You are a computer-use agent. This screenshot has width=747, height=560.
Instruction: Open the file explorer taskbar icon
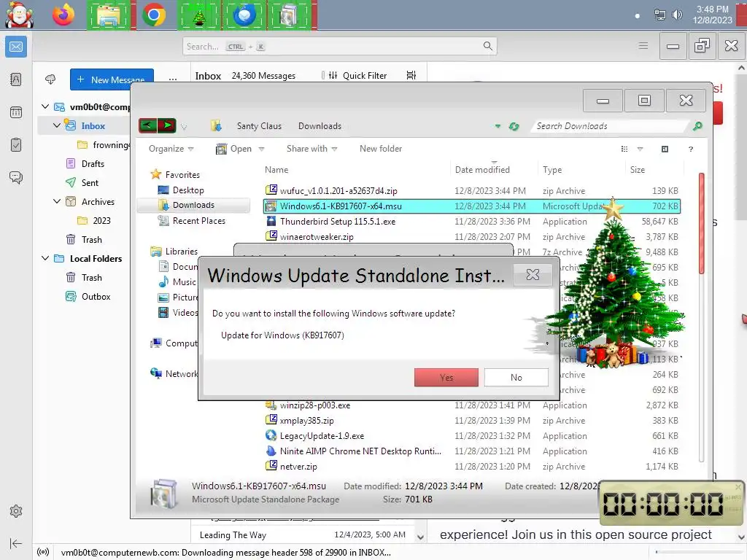coord(108,15)
